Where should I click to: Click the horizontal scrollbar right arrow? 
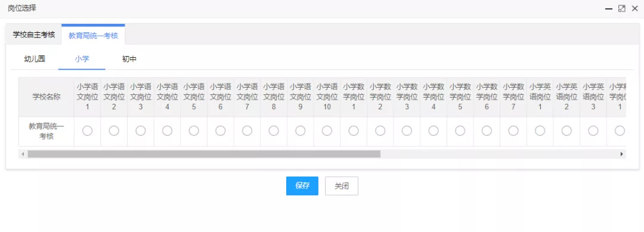622,154
